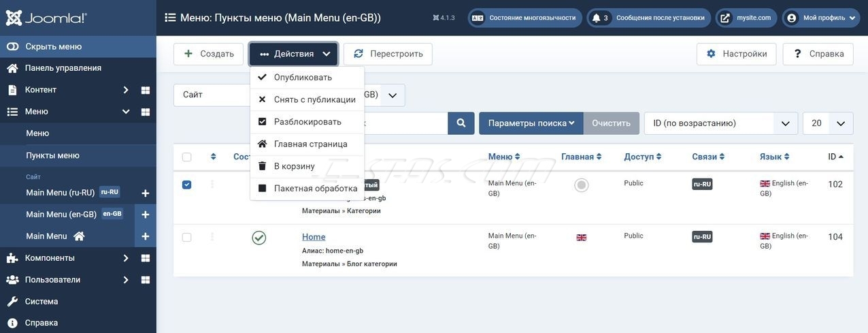Click the Joomla version 4.1.3 indicator
Screen dimensions: 868x333
[x=444, y=18]
